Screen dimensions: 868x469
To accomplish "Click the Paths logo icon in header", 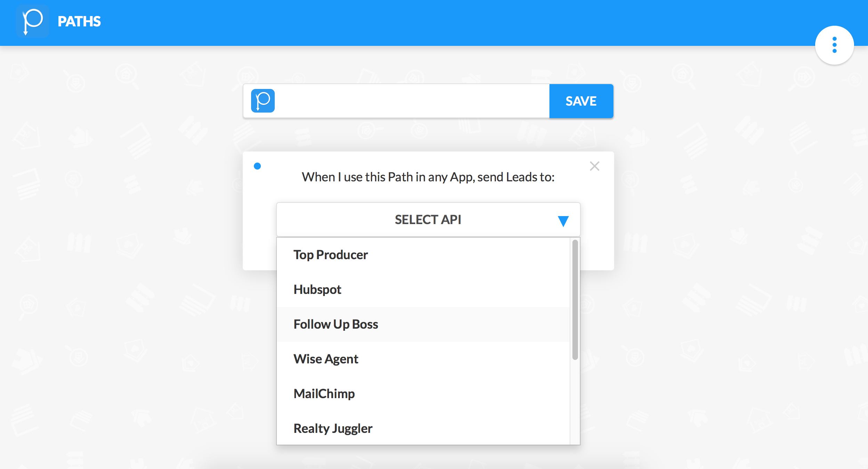I will [x=32, y=22].
